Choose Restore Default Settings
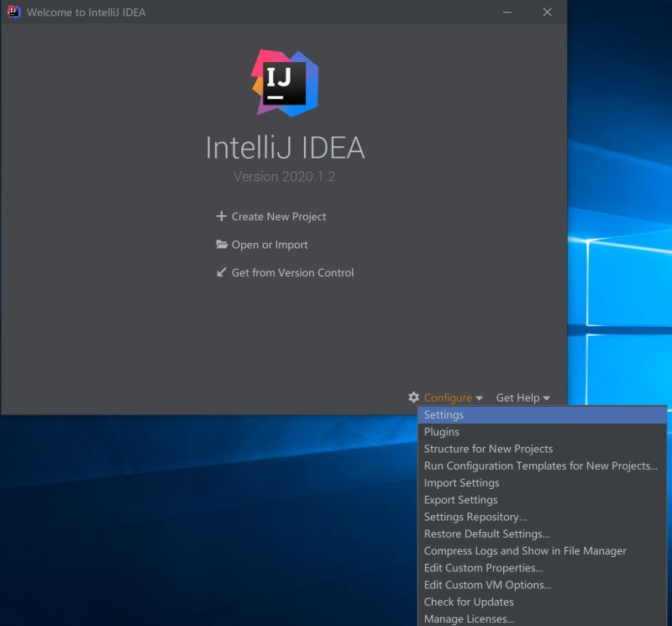 coord(486,534)
